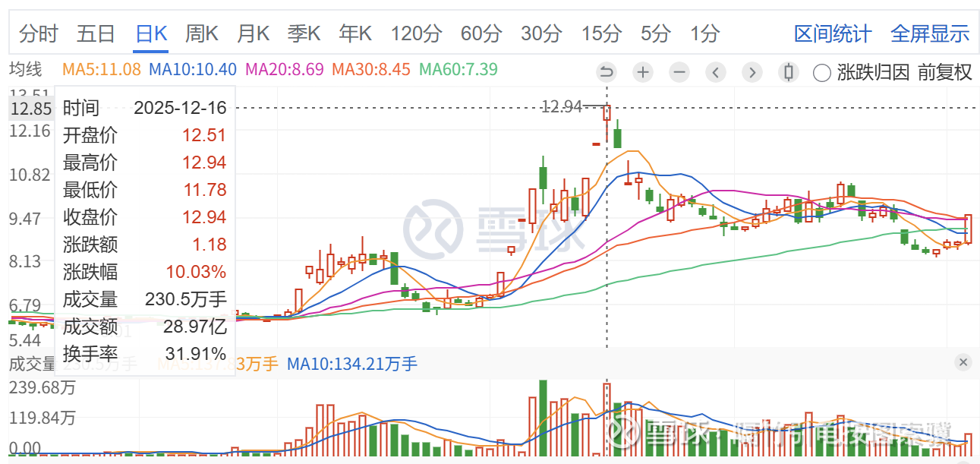Zoom out the chart with minus icon
Image resolution: width=980 pixels, height=464 pixels.
[679, 72]
